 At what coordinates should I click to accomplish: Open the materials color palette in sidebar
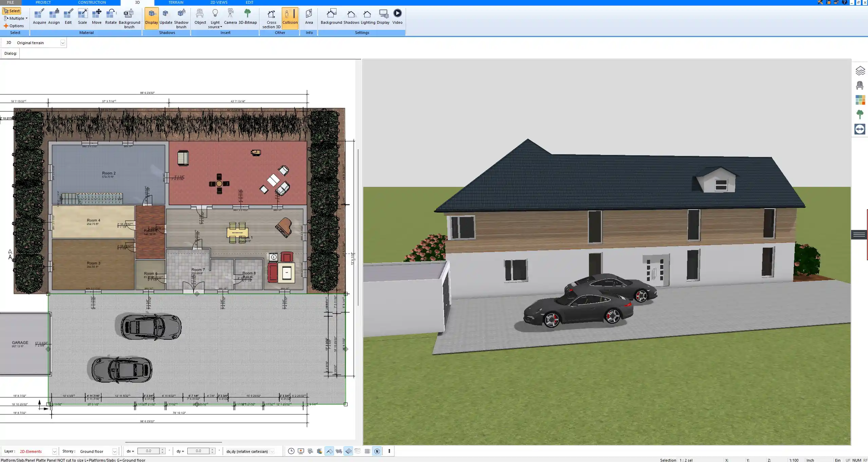click(x=860, y=100)
